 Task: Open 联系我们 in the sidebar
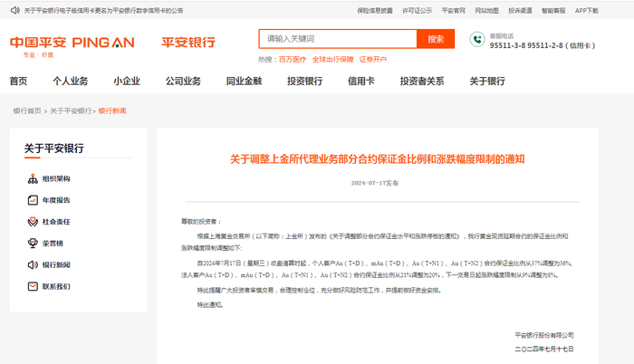click(56, 286)
